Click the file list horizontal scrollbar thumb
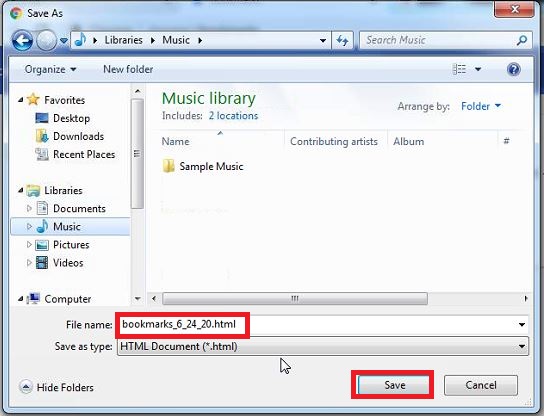The width and height of the screenshot is (544, 416). pyautogui.click(x=295, y=298)
